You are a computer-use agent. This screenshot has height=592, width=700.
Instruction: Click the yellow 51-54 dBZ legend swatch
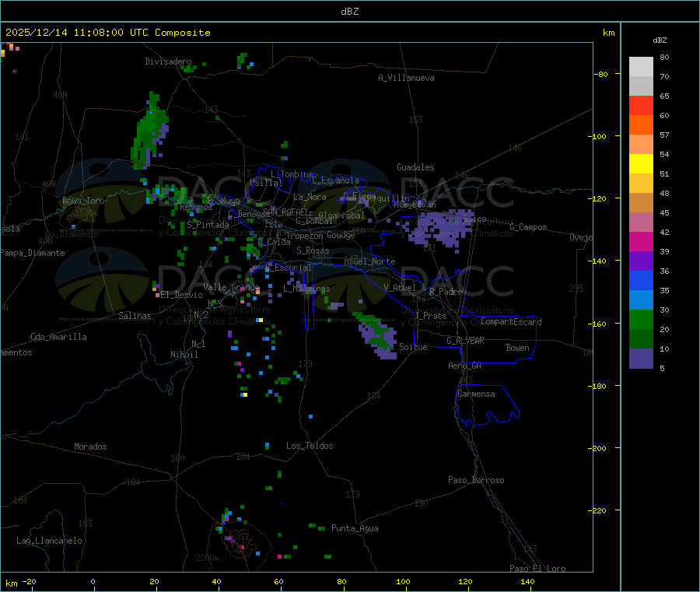point(641,164)
